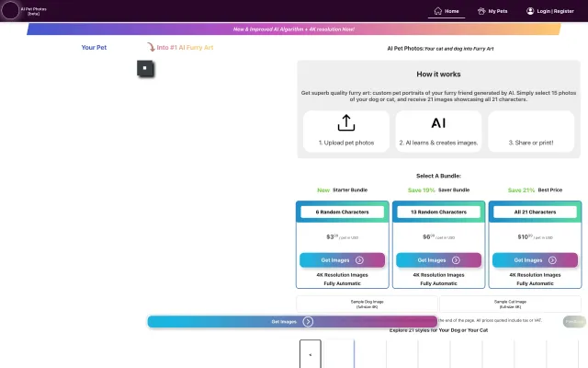This screenshot has height=368, width=588.
Task: Click the upload arrow icon in step 1
Action: click(345, 123)
